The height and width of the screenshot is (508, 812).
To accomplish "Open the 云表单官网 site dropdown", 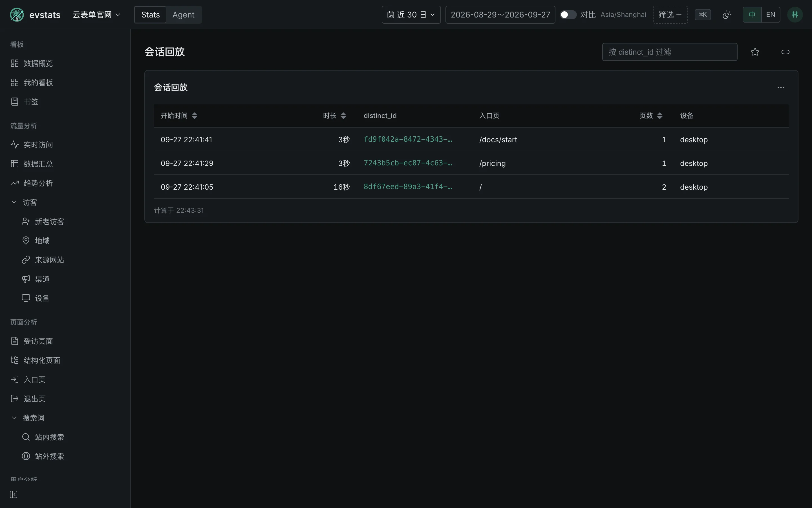I will pos(96,15).
